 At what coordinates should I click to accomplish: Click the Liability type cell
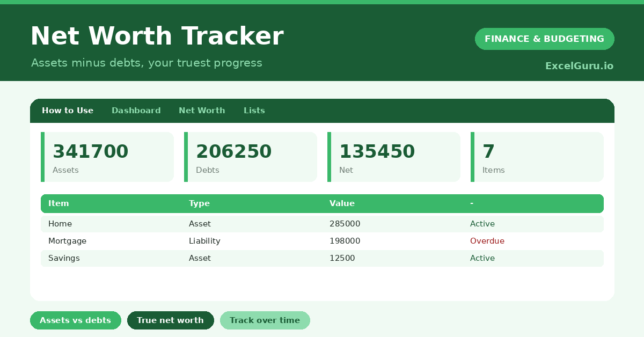click(204, 241)
